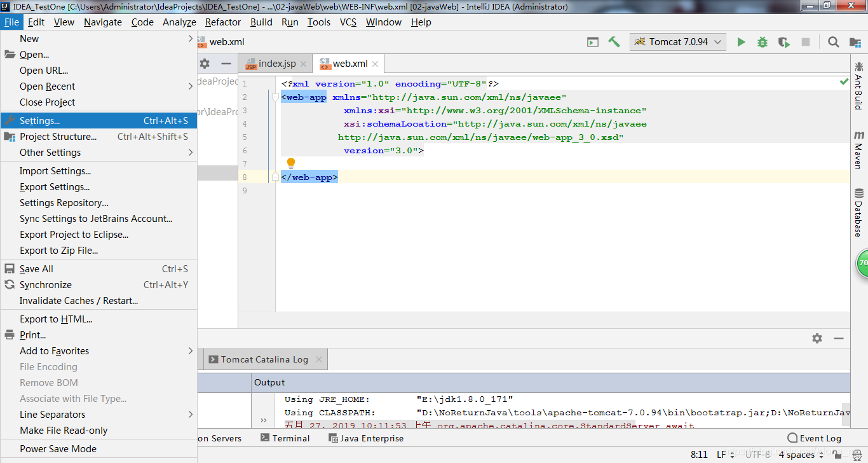Open the Ant Build side panel

[858, 85]
